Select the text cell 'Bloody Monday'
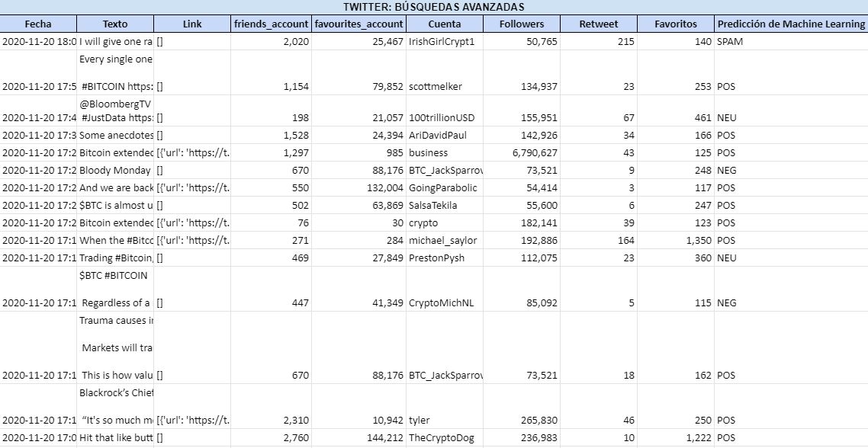868x448 pixels. click(x=116, y=171)
